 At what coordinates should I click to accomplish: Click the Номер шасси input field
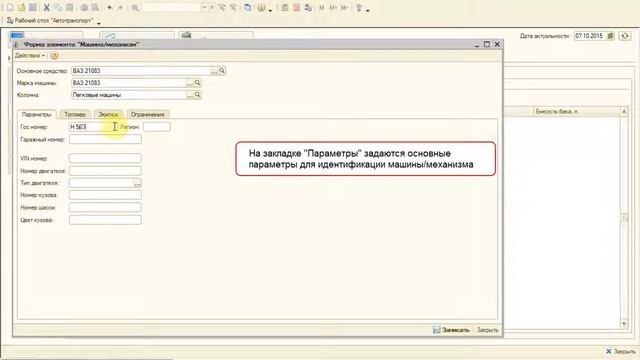coord(105,207)
